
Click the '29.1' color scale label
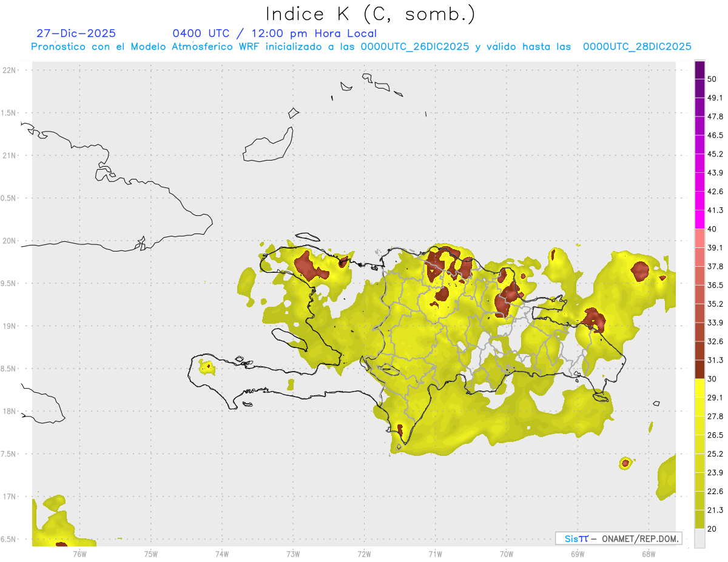coord(715,398)
